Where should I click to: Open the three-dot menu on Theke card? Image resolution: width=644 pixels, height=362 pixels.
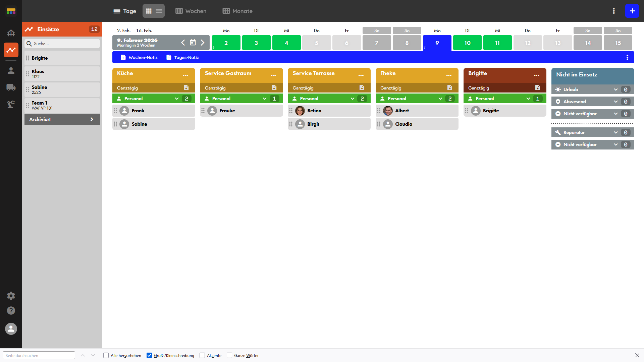click(x=449, y=75)
